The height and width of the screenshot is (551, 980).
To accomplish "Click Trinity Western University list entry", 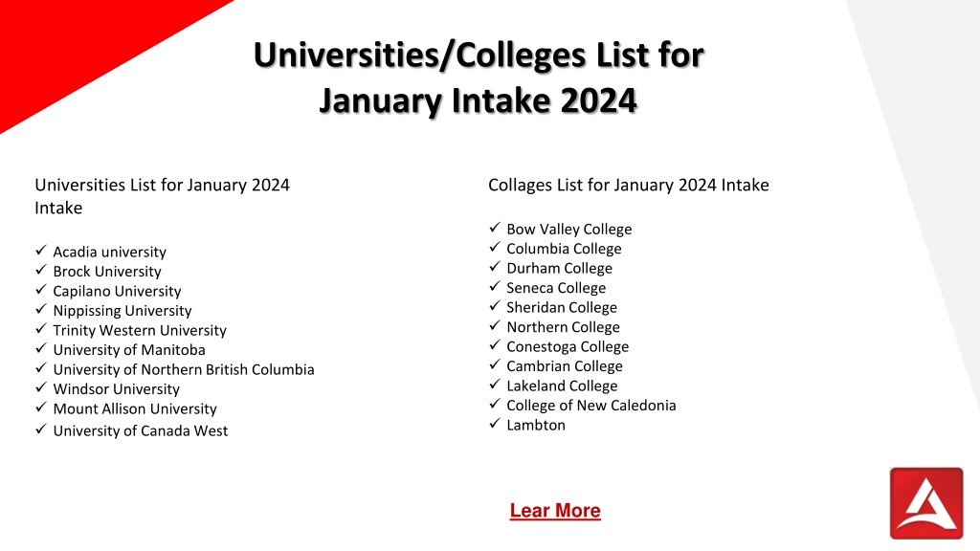I will pos(140,330).
